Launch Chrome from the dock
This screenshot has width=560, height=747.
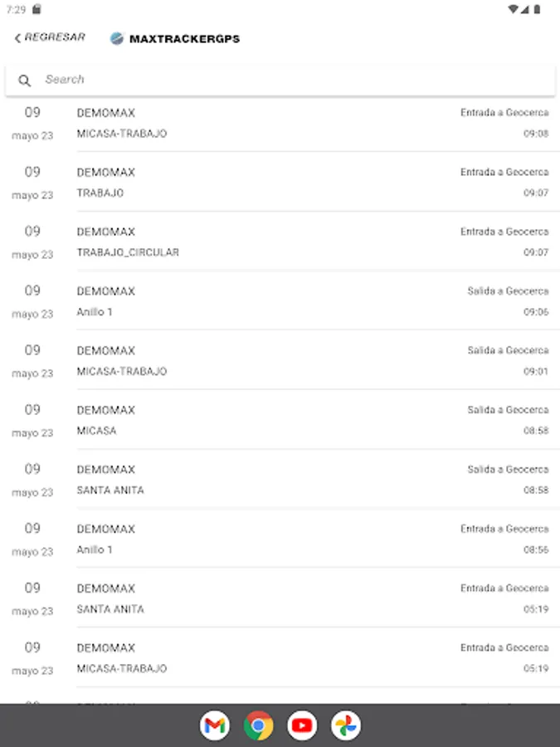(x=259, y=726)
